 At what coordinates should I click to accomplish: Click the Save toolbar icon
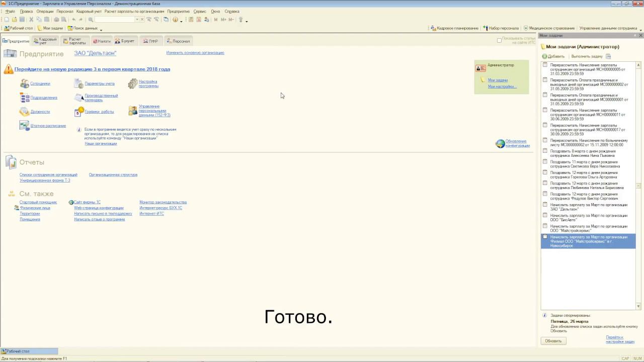(22, 20)
